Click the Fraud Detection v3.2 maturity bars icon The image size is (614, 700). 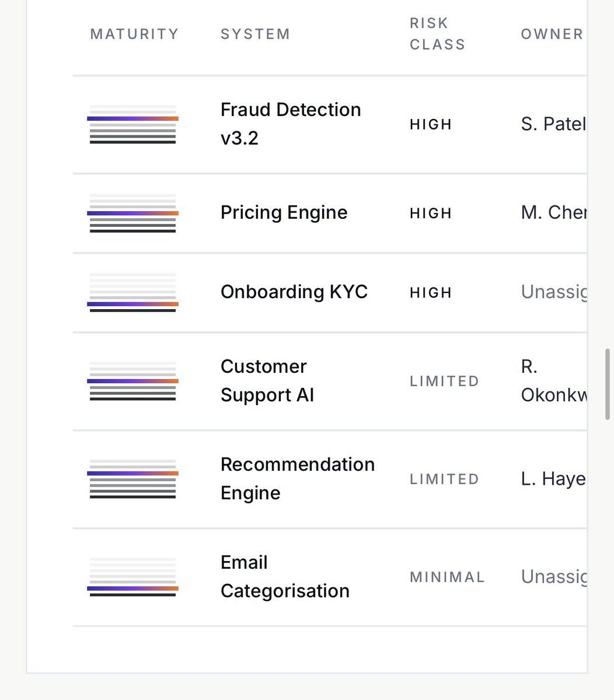(x=132, y=124)
